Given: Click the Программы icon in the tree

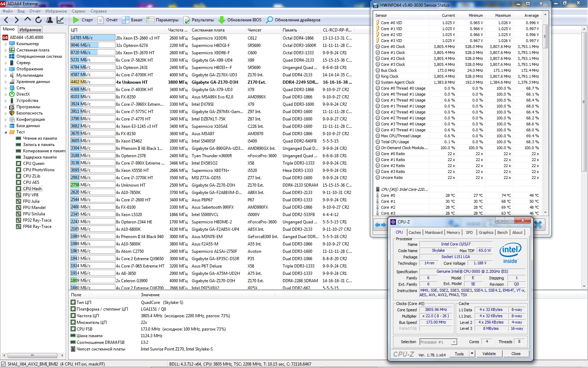Looking at the screenshot, I should (12, 107).
